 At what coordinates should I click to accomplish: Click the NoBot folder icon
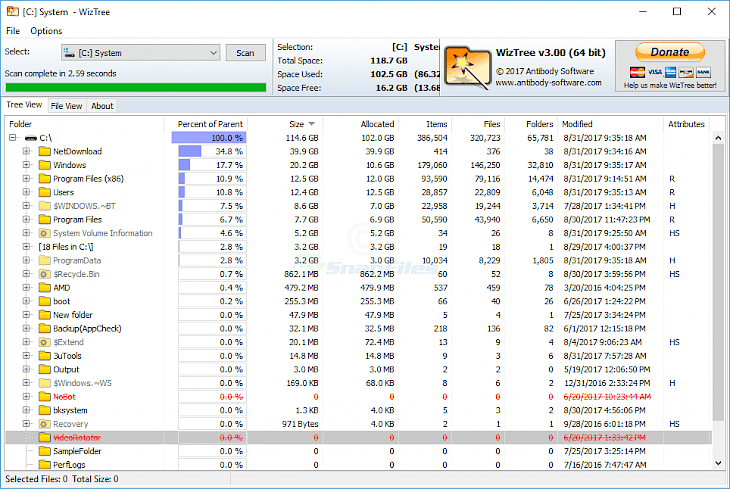(x=45, y=397)
